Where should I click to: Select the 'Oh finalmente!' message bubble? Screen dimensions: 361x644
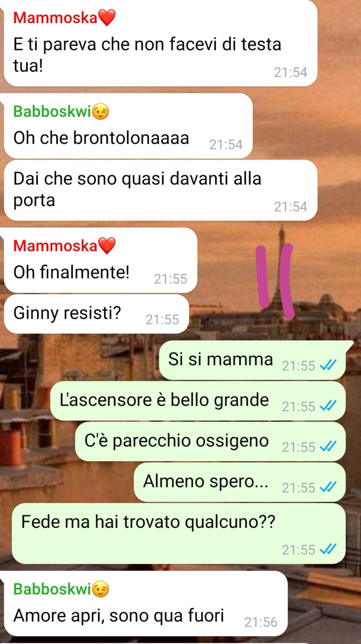pyautogui.click(x=101, y=260)
